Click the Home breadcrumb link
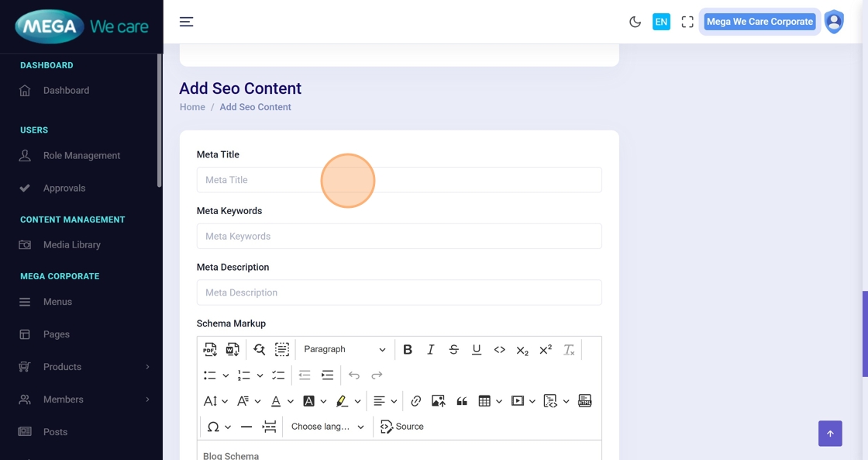This screenshot has width=868, height=460. (x=192, y=107)
